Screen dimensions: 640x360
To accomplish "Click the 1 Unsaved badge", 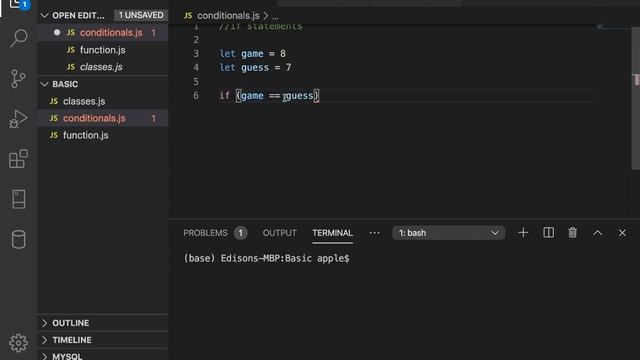I will (x=141, y=16).
